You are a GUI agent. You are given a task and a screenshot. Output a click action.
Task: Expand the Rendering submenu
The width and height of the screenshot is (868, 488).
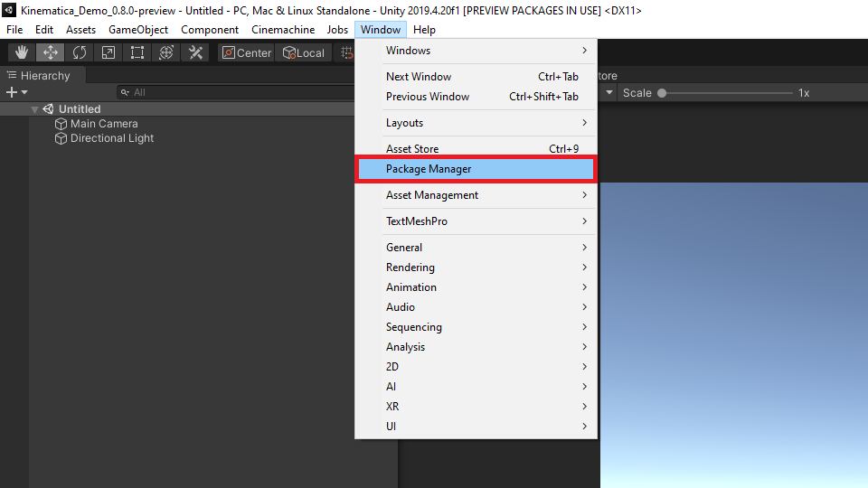476,267
